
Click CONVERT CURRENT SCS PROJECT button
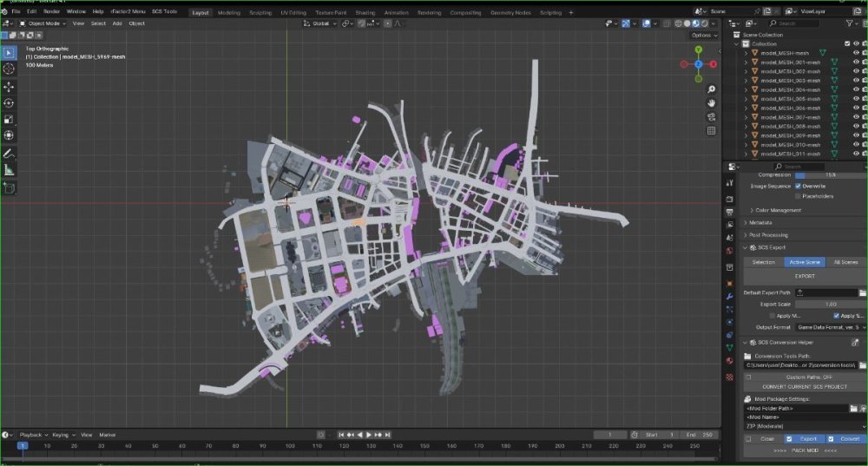tap(805, 387)
